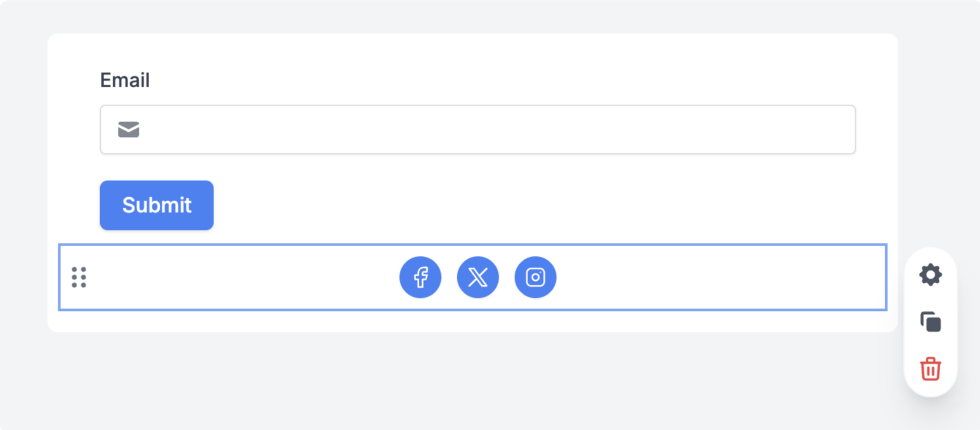Click the envelope icon in Email field
The image size is (980, 430).
point(129,129)
